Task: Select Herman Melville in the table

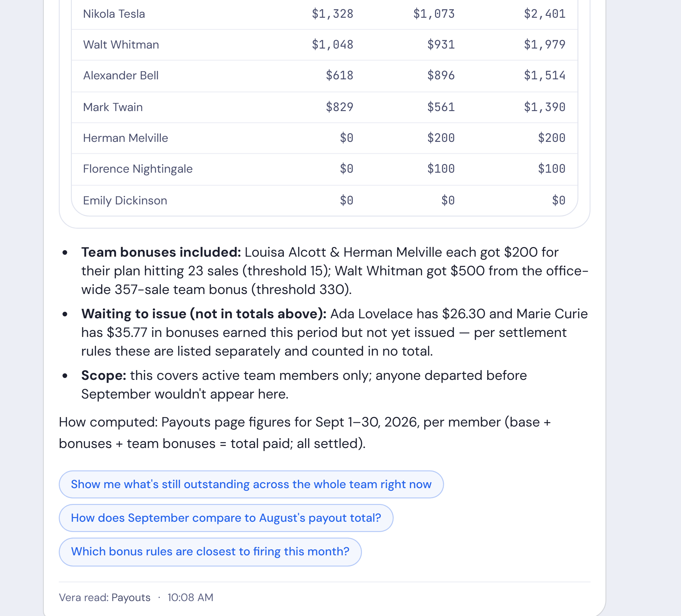Action: click(x=125, y=138)
